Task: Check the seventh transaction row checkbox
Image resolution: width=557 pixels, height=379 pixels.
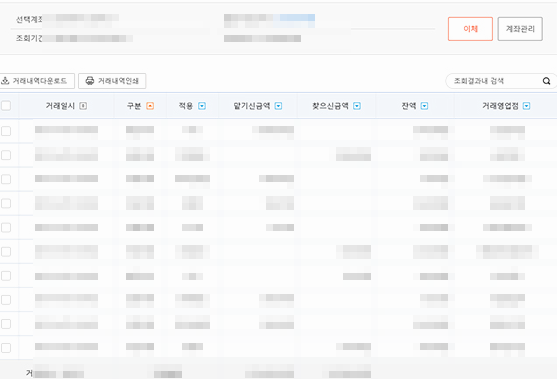Action: click(6, 276)
